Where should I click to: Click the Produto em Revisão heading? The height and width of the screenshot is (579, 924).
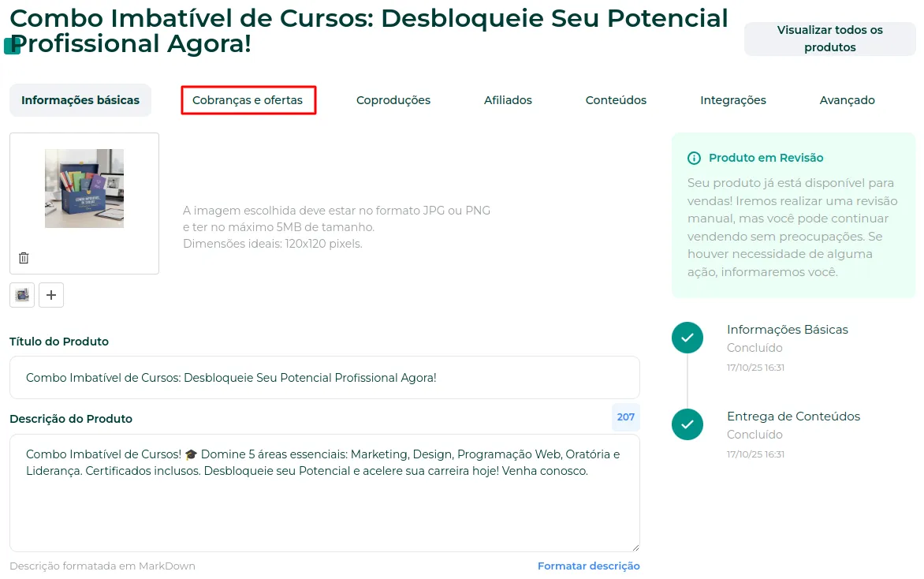tap(766, 158)
